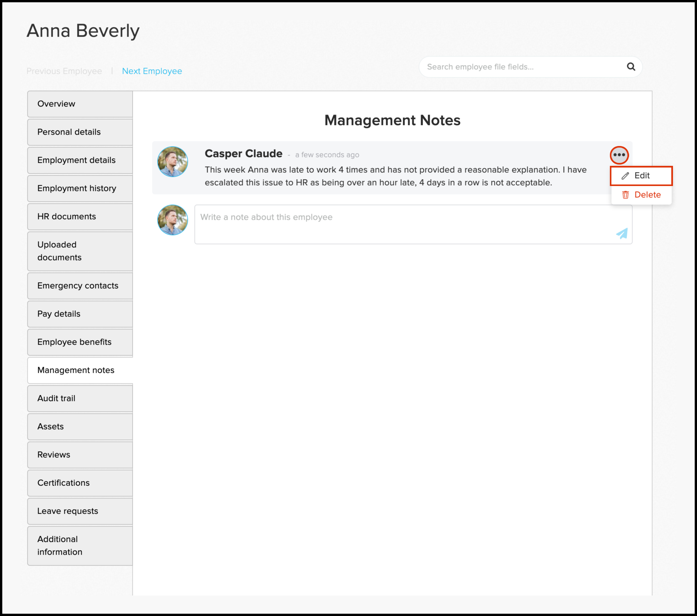This screenshot has height=616, width=697.
Task: Switch to the Certifications tab
Action: [x=80, y=483]
